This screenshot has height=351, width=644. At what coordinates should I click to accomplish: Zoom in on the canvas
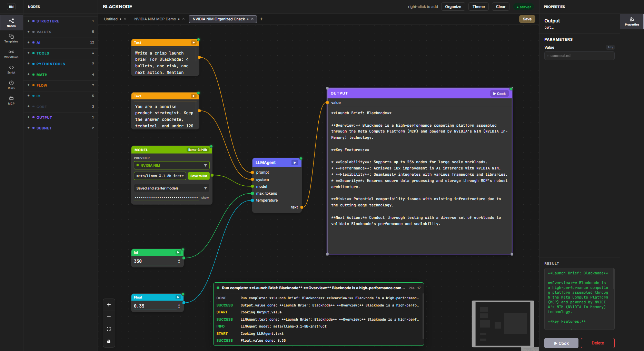pyautogui.click(x=109, y=304)
